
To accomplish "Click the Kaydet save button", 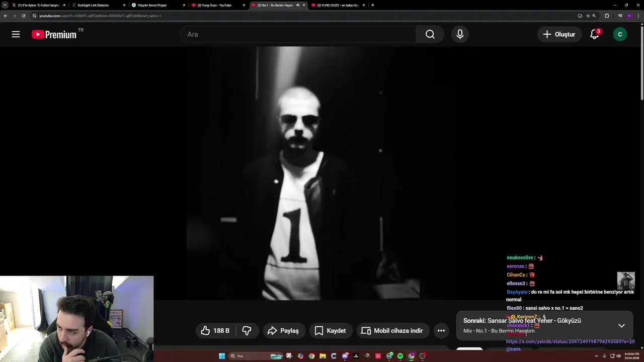I will tap(331, 330).
